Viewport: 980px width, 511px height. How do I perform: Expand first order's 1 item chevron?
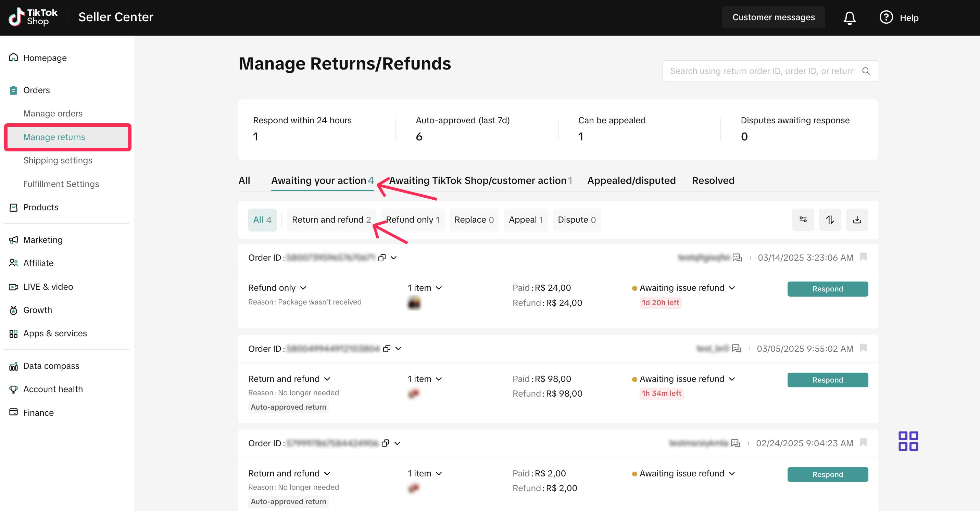(x=439, y=288)
